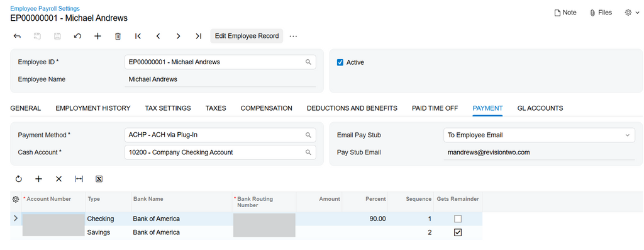
Task: Click the Type column header
Action: [x=108, y=202]
